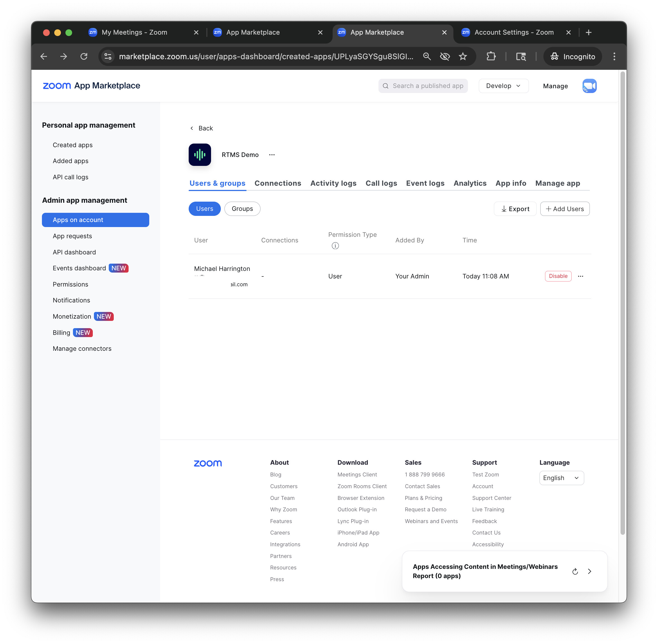Open the Event logs tab

coord(425,183)
